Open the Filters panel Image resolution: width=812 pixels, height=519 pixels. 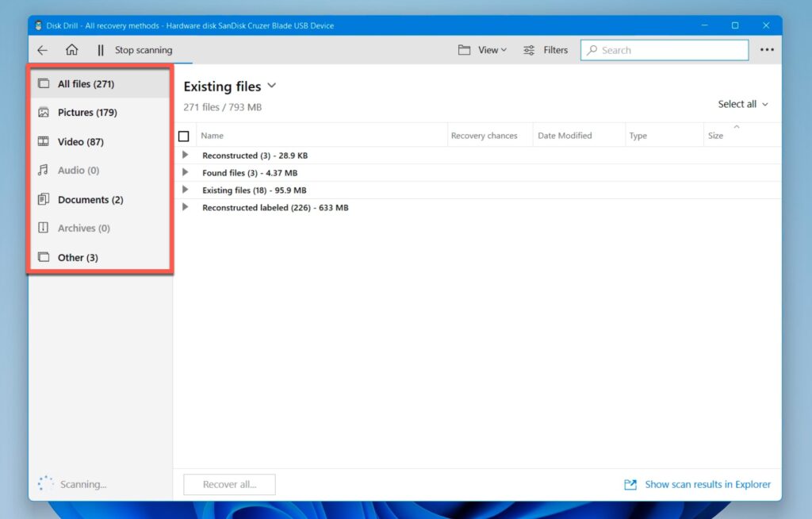pos(546,49)
